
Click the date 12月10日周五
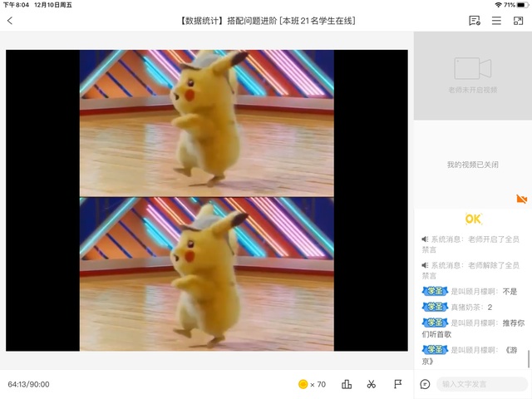point(53,5)
